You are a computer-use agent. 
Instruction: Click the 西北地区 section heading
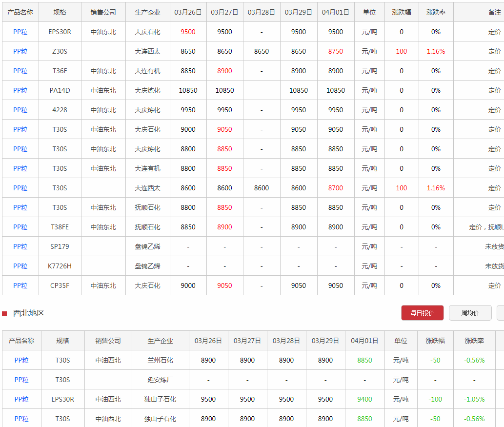coord(29,313)
